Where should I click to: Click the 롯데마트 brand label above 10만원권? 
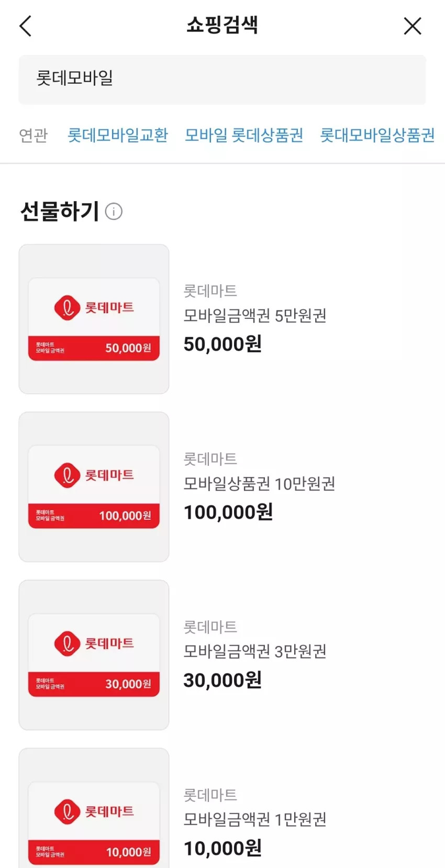pos(210,459)
